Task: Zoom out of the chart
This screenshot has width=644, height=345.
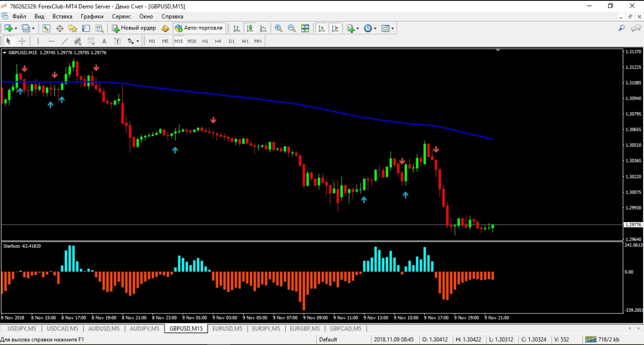Action: pyautogui.click(x=292, y=28)
